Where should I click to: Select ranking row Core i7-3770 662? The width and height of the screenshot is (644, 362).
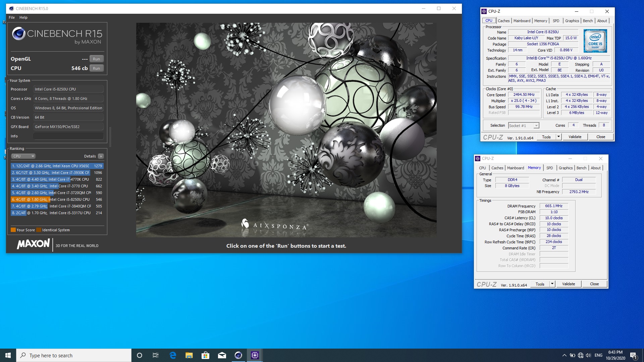(57, 186)
